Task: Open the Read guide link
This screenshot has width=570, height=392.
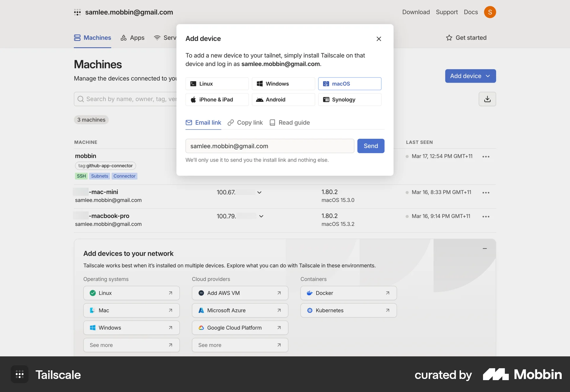Action: (289, 122)
